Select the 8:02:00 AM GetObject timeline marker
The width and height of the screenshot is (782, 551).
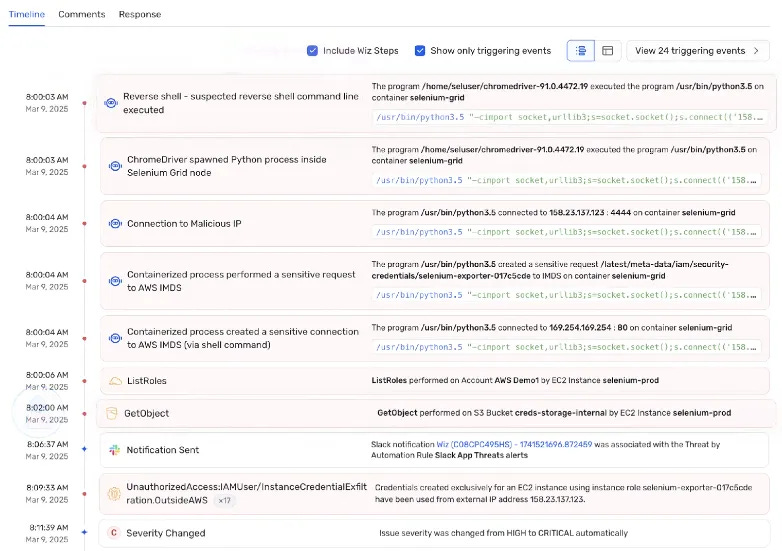click(x=84, y=414)
